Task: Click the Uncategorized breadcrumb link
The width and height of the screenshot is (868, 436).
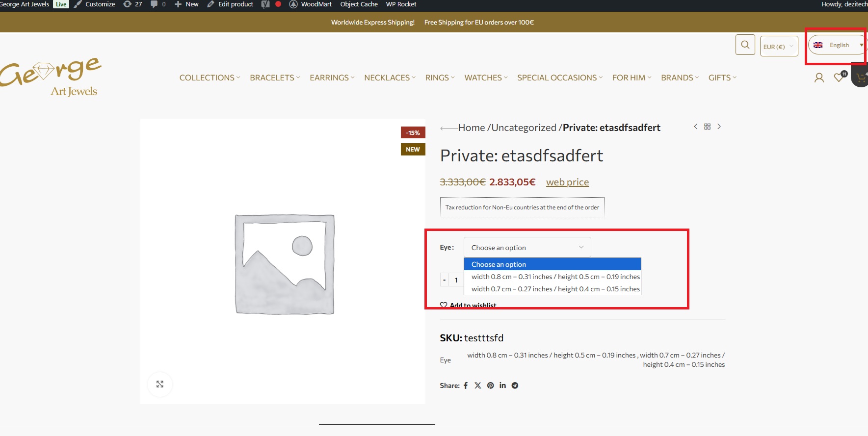Action: [x=524, y=128]
